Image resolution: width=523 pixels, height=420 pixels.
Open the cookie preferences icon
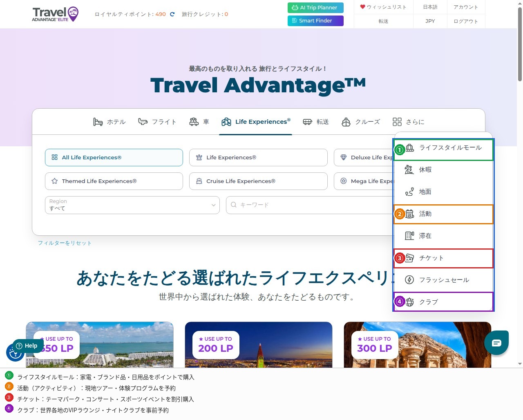(x=15, y=353)
